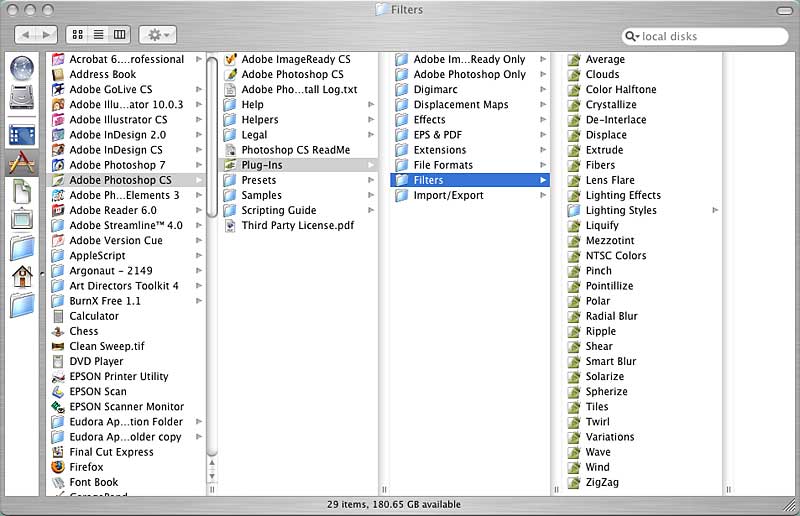Switch to icon view mode

click(78, 35)
